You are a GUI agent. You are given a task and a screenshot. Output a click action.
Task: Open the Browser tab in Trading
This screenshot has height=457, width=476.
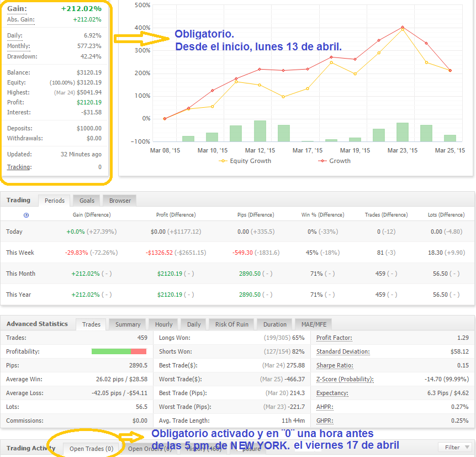point(120,201)
